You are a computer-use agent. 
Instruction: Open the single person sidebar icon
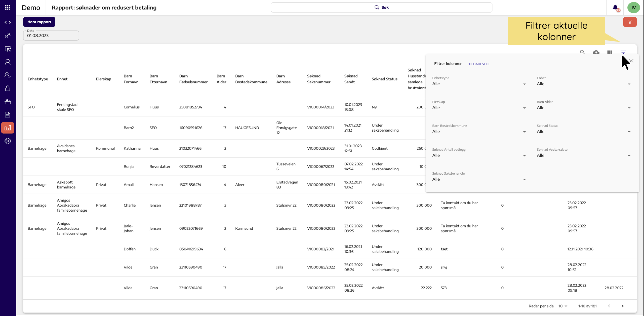pyautogui.click(x=8, y=62)
